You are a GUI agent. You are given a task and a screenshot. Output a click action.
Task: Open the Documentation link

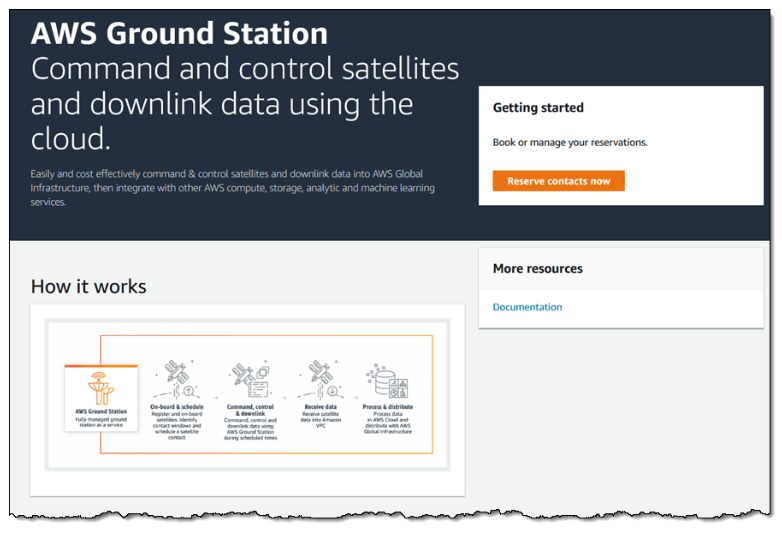(x=527, y=307)
